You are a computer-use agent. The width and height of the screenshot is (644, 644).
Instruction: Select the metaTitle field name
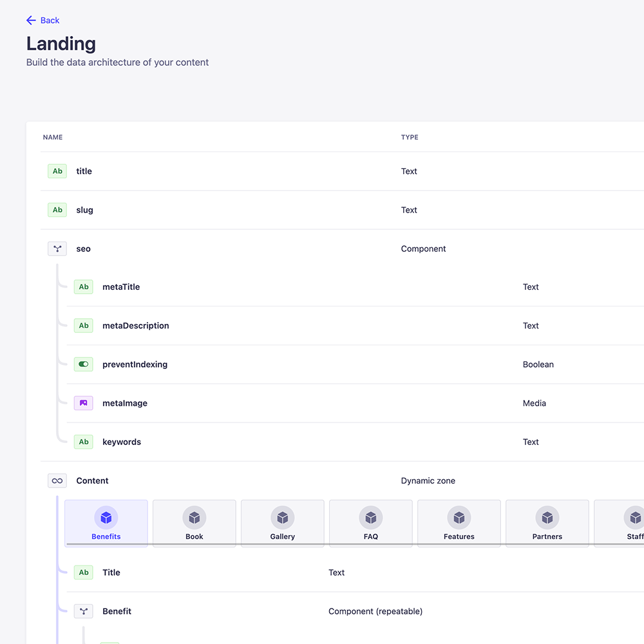click(121, 287)
